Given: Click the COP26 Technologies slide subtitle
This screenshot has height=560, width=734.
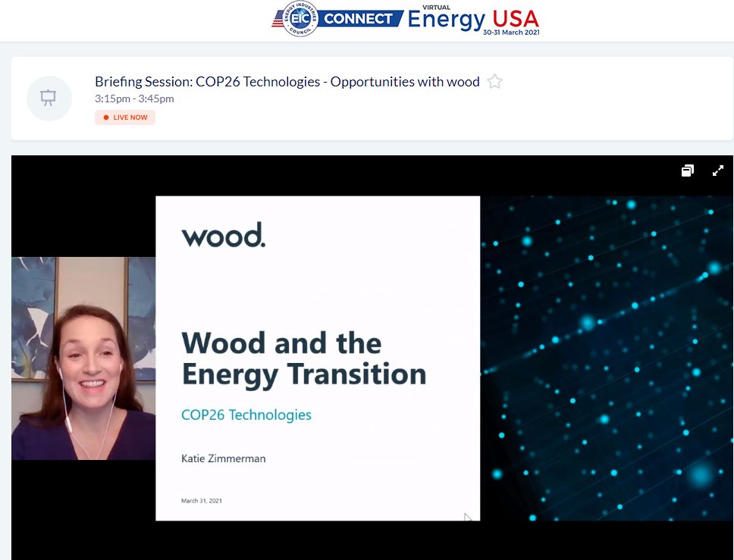Looking at the screenshot, I should pos(246,415).
